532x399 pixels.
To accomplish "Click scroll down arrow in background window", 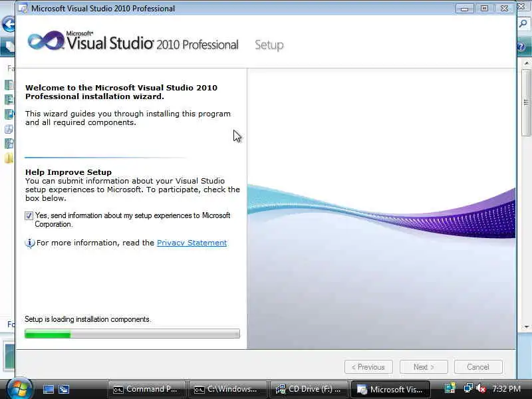I will pos(527,327).
